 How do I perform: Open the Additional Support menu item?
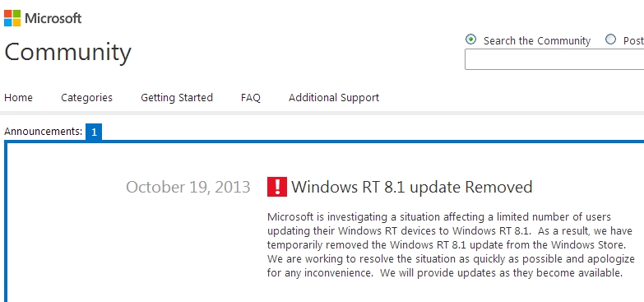click(x=334, y=98)
